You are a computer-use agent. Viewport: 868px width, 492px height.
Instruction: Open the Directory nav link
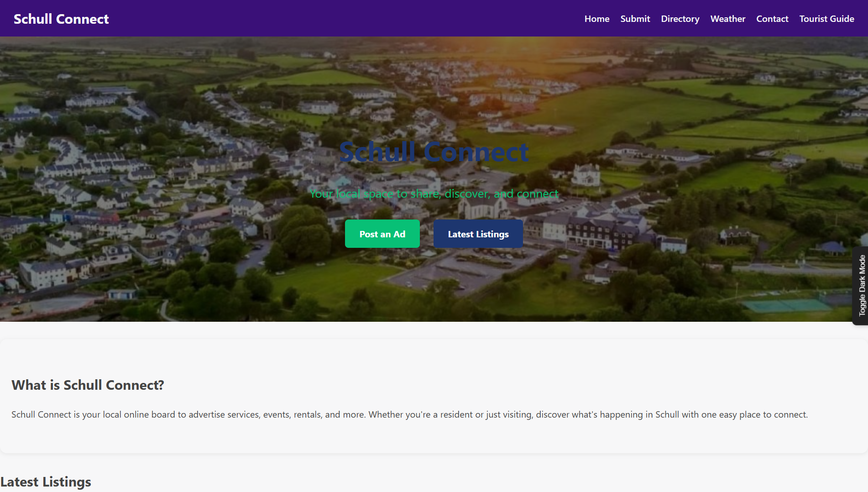point(680,19)
